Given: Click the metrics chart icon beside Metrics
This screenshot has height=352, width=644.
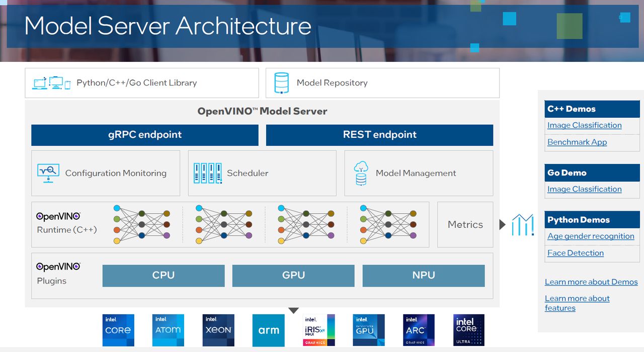Looking at the screenshot, I should pos(522,225).
